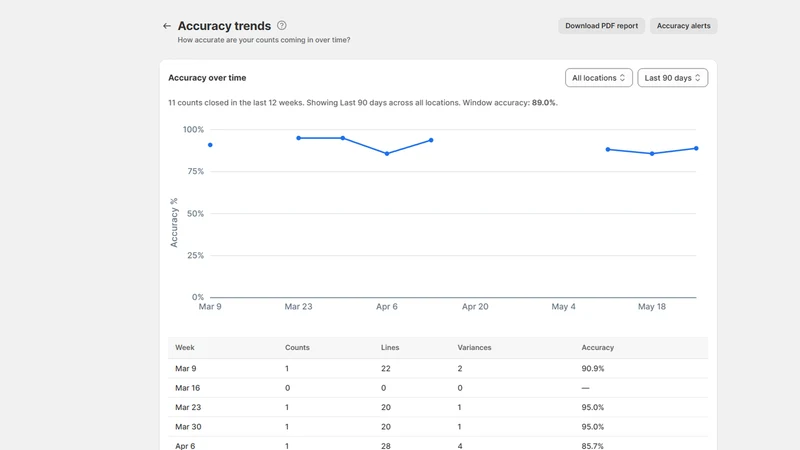Open the help icon beside Accuracy trends
The height and width of the screenshot is (450, 800).
282,26
